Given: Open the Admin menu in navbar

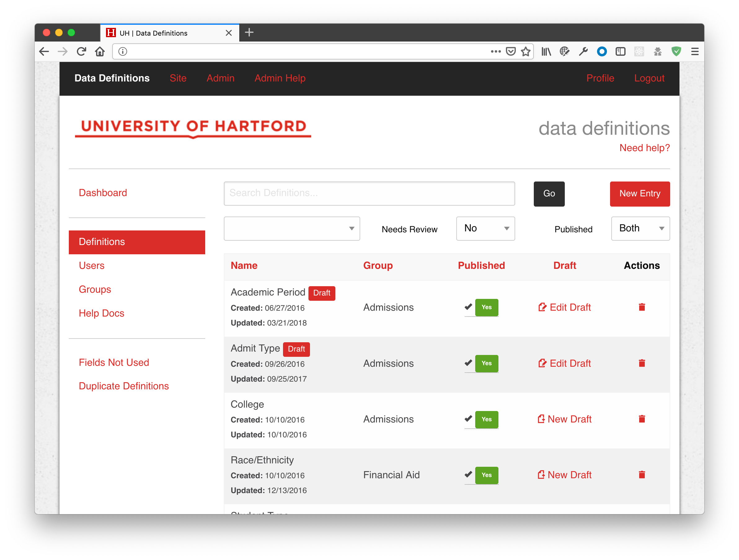Looking at the screenshot, I should coord(220,78).
